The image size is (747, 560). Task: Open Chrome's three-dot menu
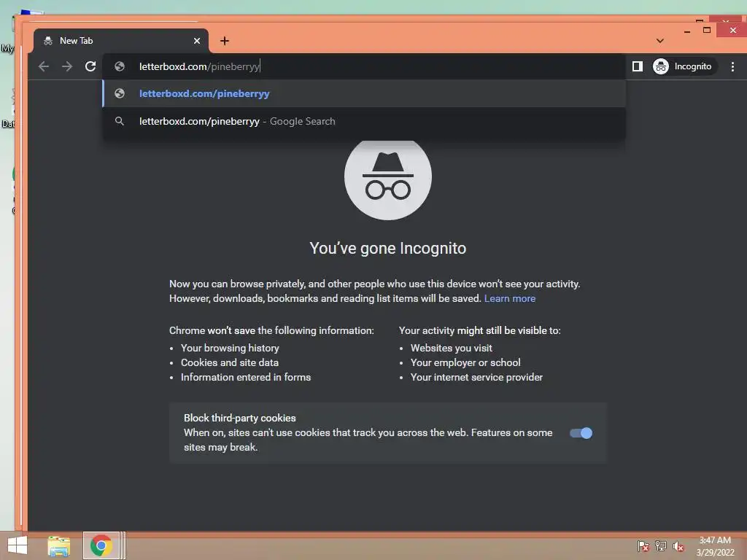pyautogui.click(x=732, y=66)
